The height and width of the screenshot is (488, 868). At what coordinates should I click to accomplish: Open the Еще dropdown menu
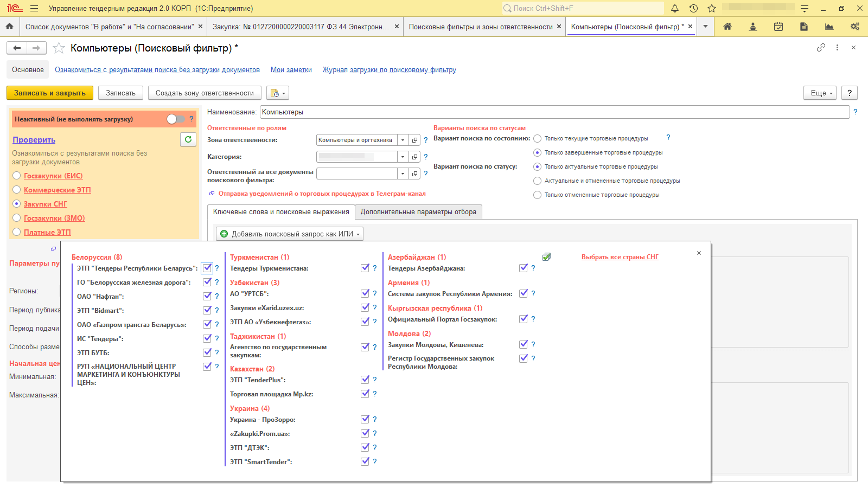(x=820, y=93)
